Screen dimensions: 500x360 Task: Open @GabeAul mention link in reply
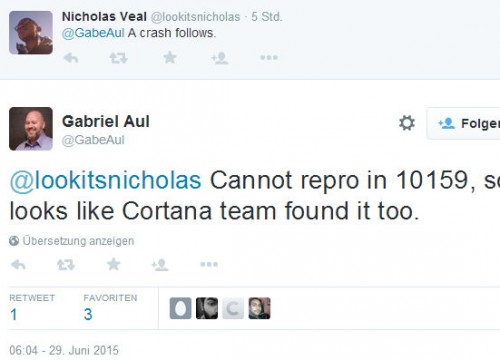point(93,33)
